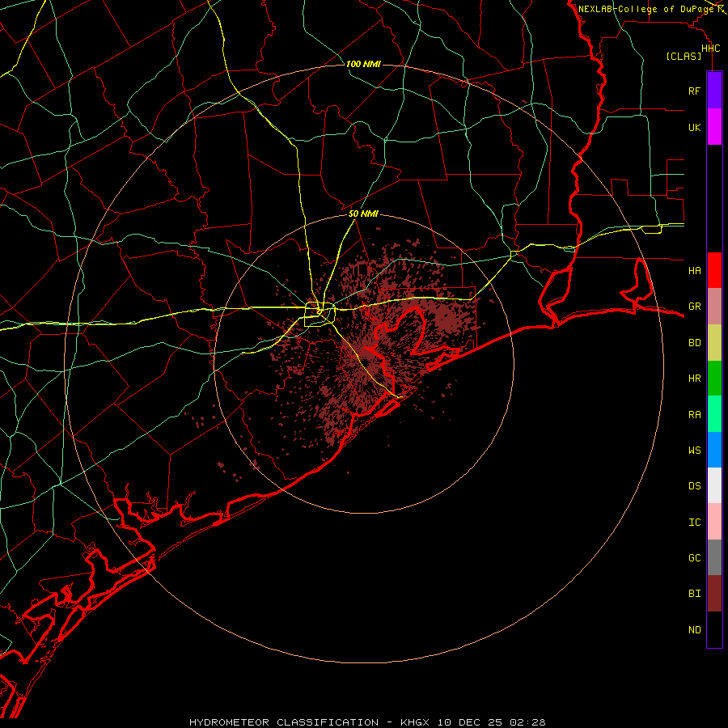
Task: Click the HR dark green swatch
Action: pyautogui.click(x=714, y=379)
